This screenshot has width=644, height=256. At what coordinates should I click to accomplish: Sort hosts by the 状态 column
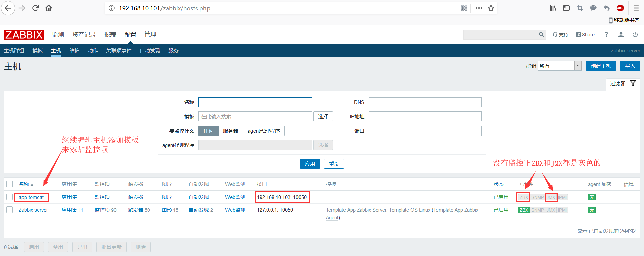click(499, 184)
